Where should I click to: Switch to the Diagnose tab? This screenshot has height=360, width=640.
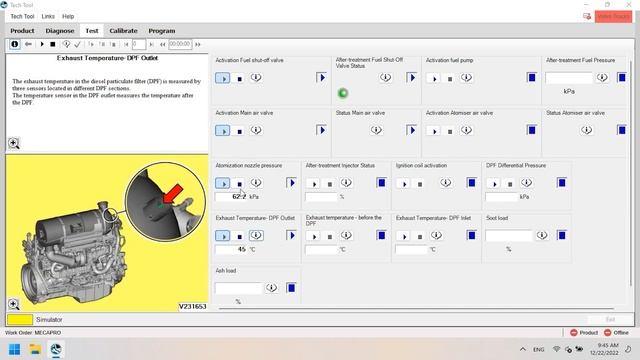point(60,31)
